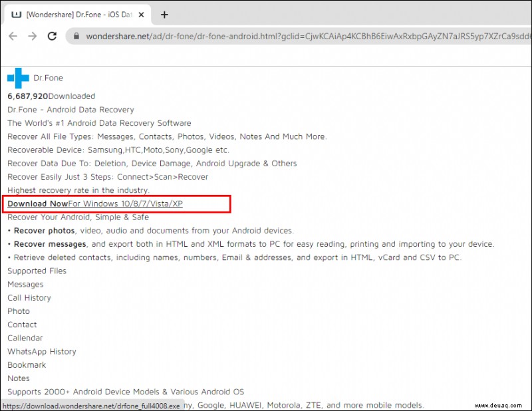
Task: Click 'Photo' in the supported files list
Action: click(19, 311)
